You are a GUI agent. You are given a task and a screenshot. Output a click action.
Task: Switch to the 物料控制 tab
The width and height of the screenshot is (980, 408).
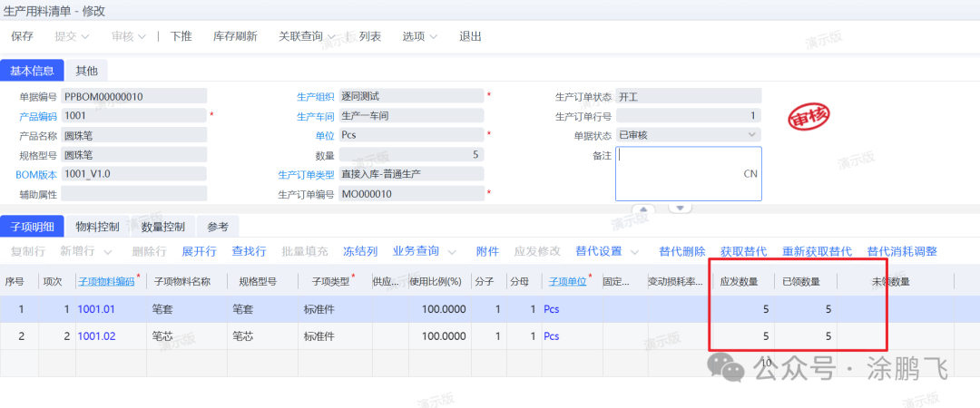click(97, 227)
